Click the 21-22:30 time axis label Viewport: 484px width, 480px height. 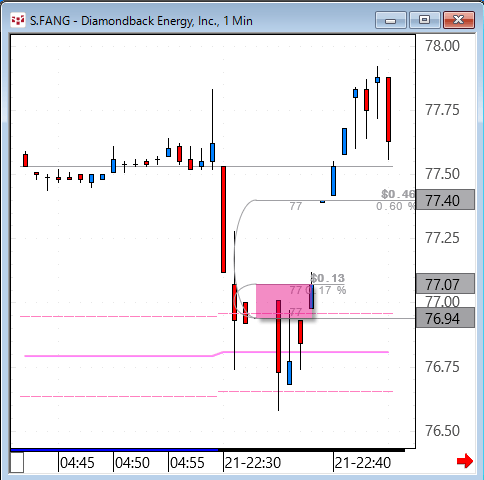tap(253, 463)
